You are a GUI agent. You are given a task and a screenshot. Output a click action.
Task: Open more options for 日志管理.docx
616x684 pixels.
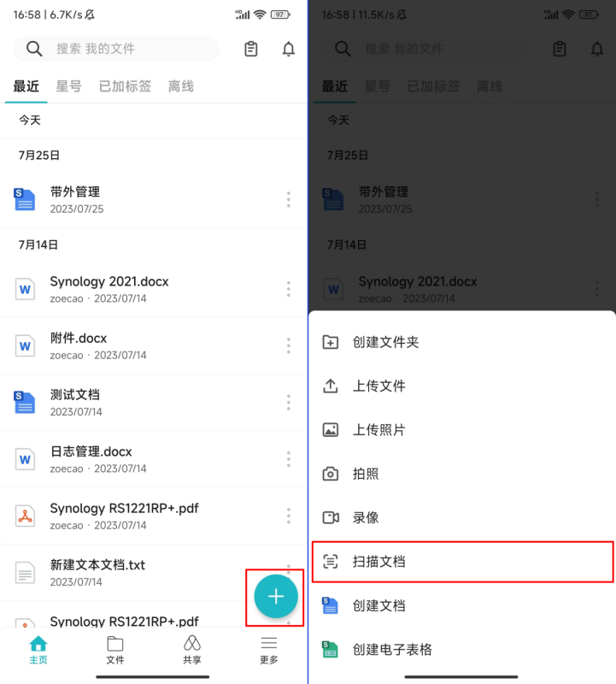pyautogui.click(x=288, y=459)
